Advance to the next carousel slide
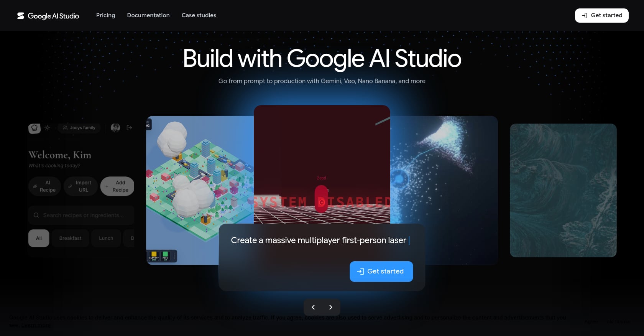Image resolution: width=644 pixels, height=336 pixels. [x=330, y=307]
